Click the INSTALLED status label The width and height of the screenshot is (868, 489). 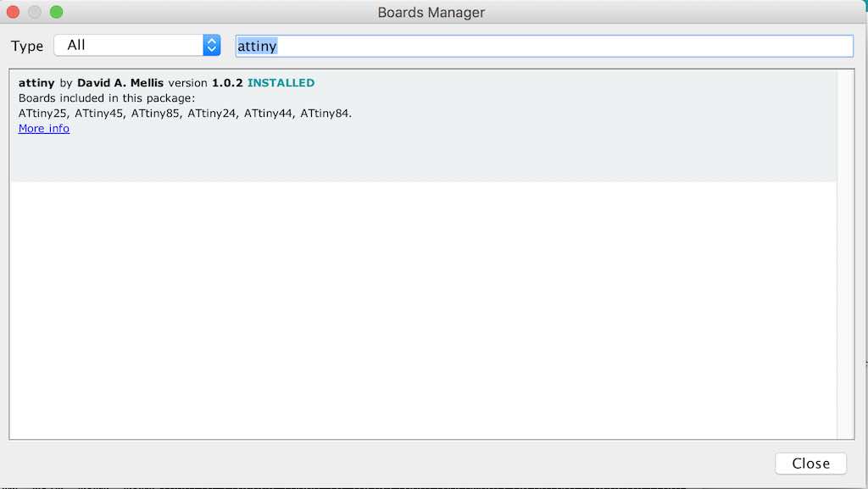coord(281,83)
